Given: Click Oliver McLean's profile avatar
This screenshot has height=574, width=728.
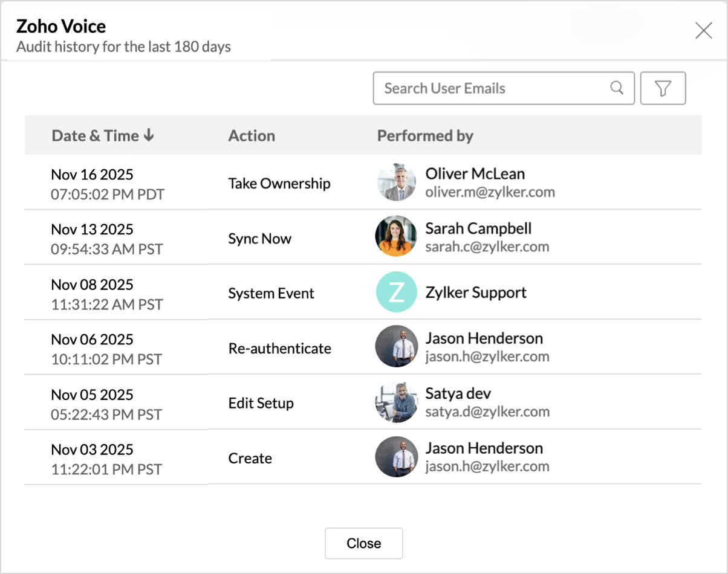Looking at the screenshot, I should 397,182.
